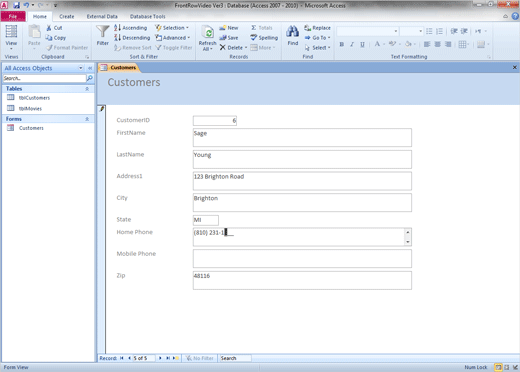520x372 pixels.
Task: Toggle Bold text formatting
Action: point(342,44)
